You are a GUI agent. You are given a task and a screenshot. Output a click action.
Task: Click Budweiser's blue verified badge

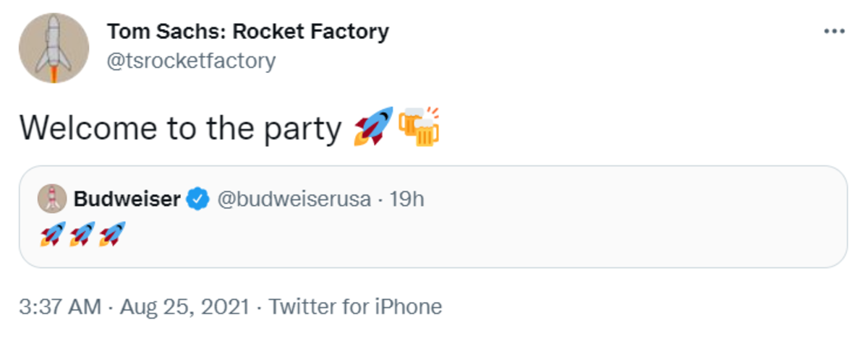[x=197, y=199]
